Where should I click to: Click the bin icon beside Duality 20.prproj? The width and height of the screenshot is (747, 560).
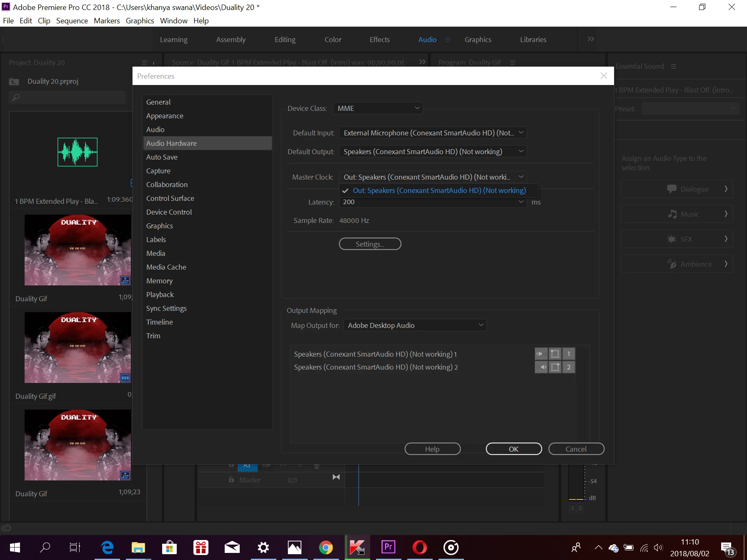pyautogui.click(x=14, y=82)
